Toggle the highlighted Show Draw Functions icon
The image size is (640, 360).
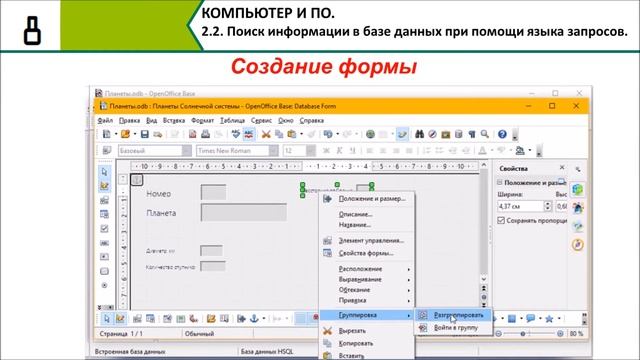click(402, 134)
